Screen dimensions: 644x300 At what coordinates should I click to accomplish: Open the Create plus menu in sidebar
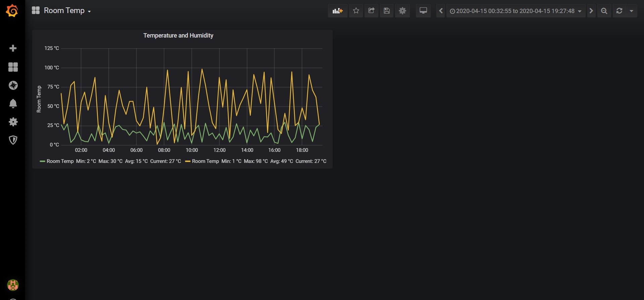click(13, 48)
